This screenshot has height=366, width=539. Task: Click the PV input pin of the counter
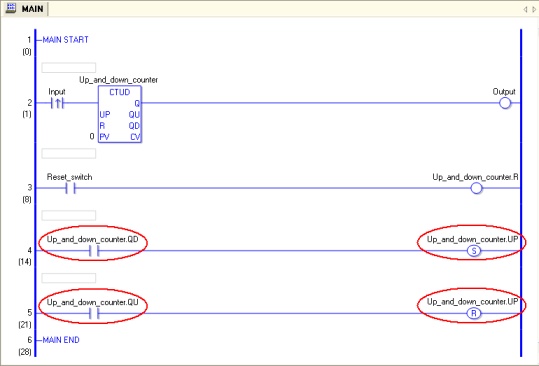coord(104,137)
